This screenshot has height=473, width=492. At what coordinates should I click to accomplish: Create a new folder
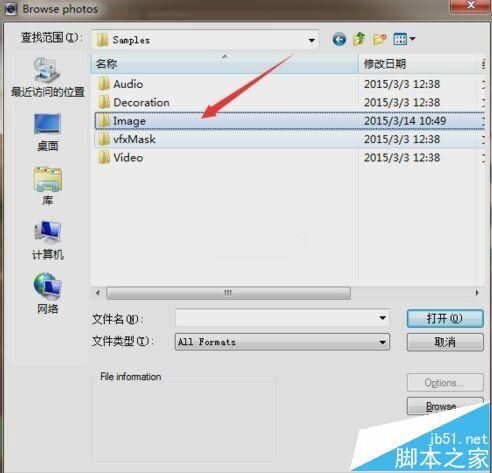pos(379,39)
